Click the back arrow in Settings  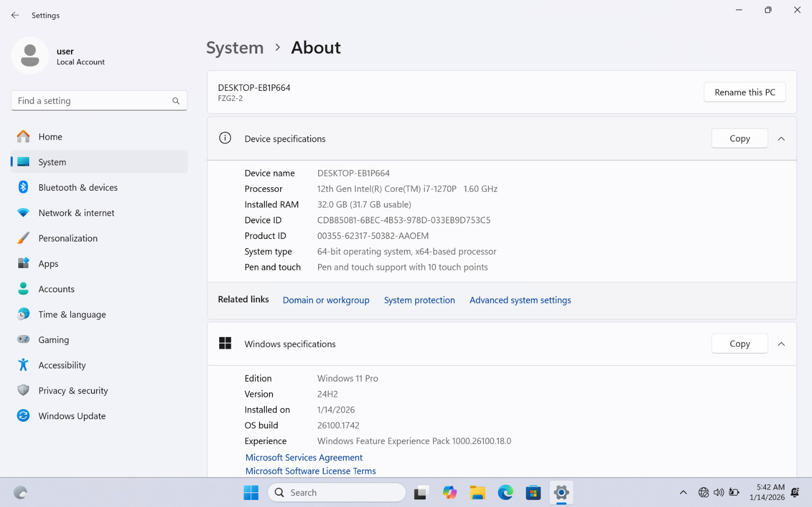(x=15, y=15)
